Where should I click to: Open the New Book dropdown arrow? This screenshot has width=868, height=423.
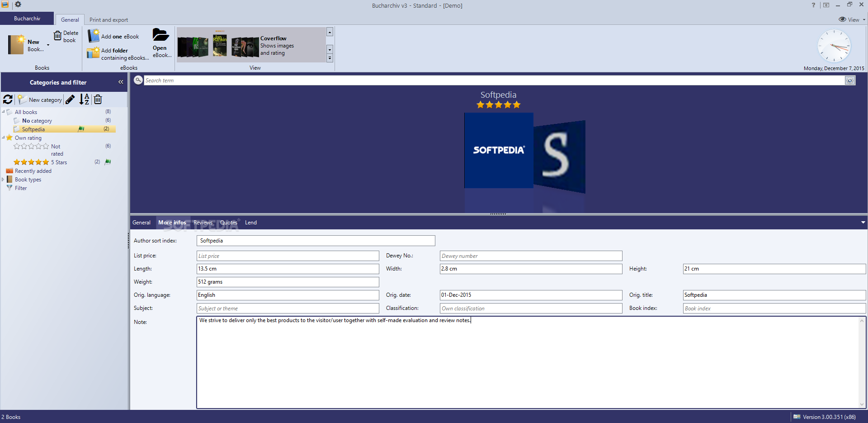coord(48,45)
